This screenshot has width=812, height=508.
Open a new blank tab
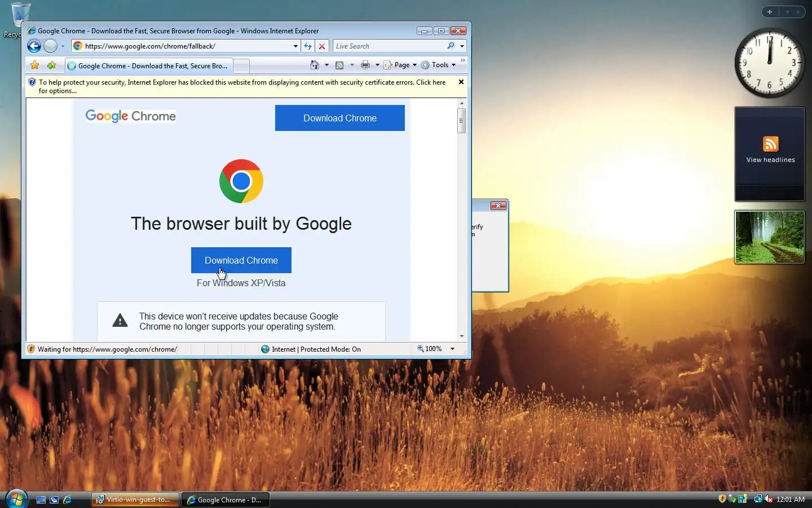click(x=241, y=66)
